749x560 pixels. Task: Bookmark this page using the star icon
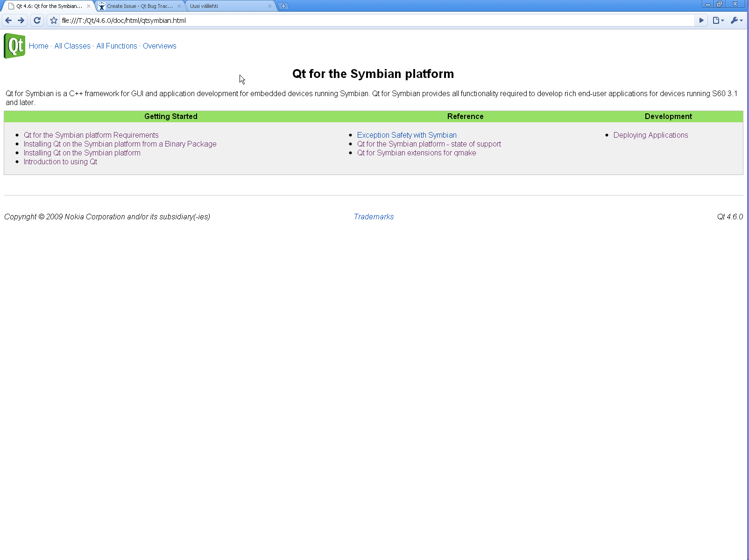54,21
